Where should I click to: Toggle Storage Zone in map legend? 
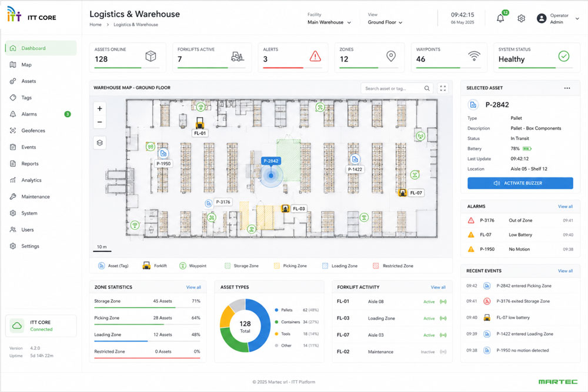[x=242, y=266]
